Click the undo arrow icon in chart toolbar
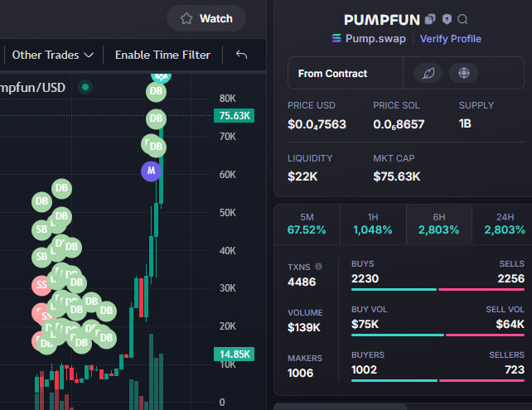The width and height of the screenshot is (532, 410). (x=241, y=55)
